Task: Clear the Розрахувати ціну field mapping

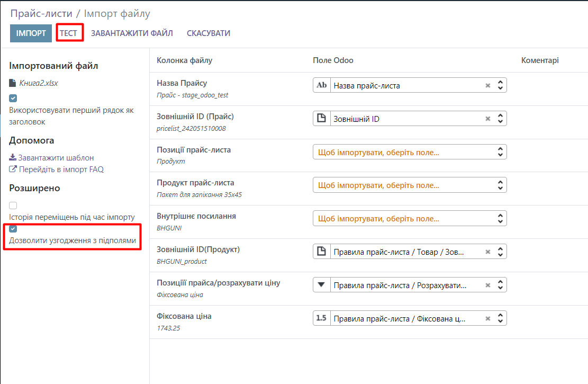Action: [488, 285]
